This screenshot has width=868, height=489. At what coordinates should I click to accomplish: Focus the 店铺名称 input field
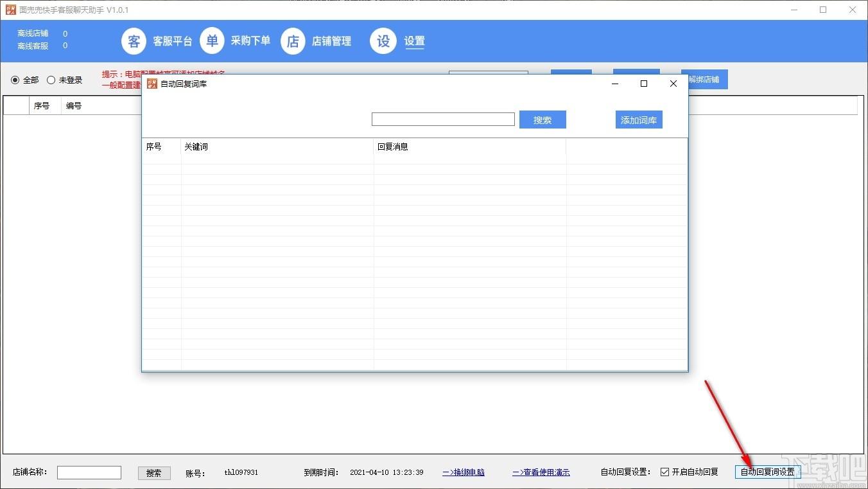(89, 472)
